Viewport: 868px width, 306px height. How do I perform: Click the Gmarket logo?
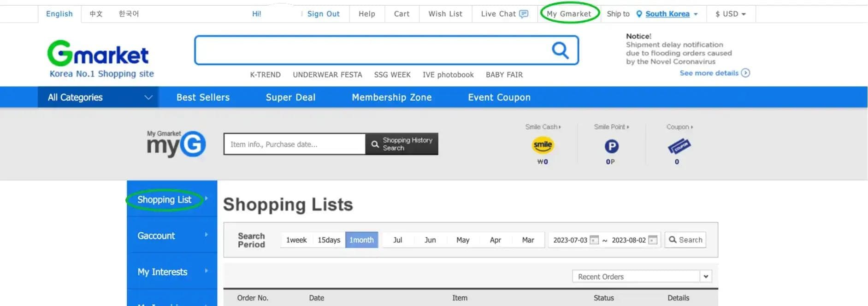(x=98, y=54)
